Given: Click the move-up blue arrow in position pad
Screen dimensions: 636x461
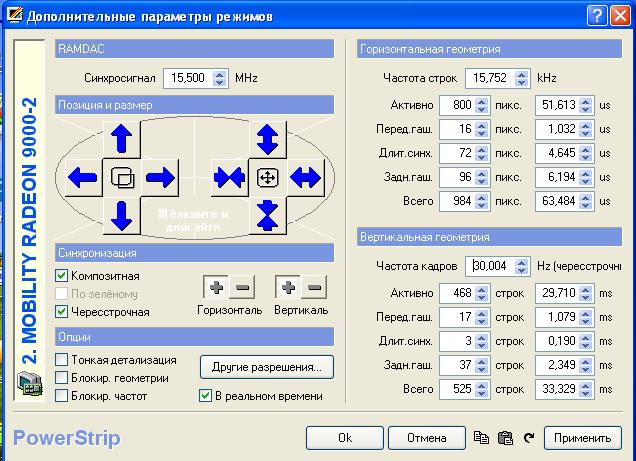Looking at the screenshot, I should coord(122,139).
